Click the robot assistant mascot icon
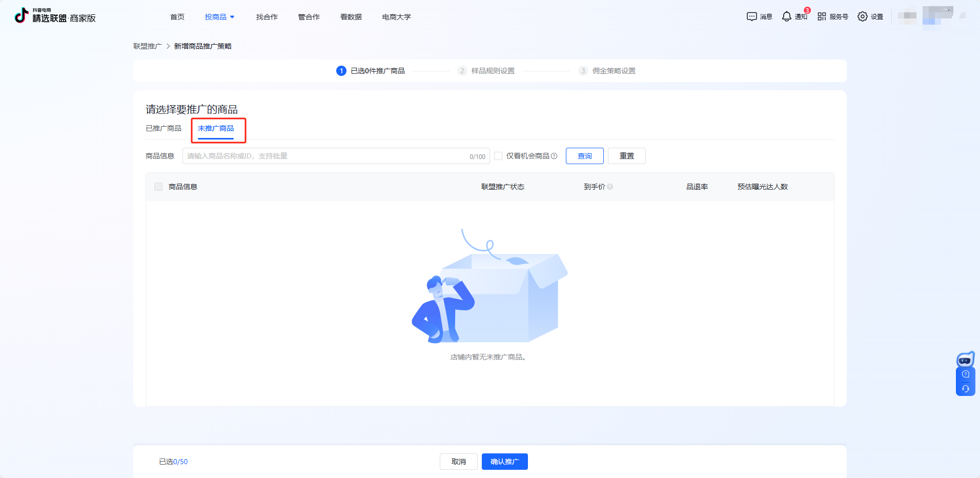 point(965,359)
